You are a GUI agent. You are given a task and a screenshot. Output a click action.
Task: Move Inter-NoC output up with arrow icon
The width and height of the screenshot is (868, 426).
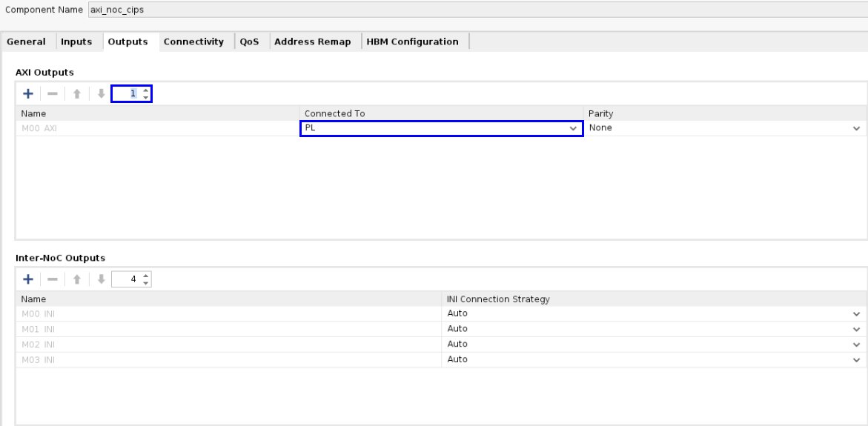tap(76, 279)
